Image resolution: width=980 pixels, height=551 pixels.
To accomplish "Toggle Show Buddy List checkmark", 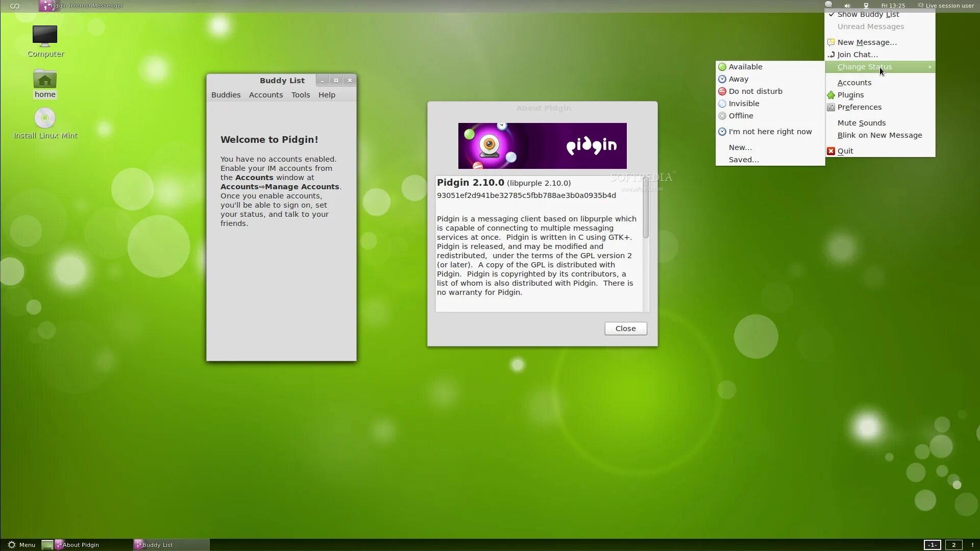I will (x=868, y=15).
